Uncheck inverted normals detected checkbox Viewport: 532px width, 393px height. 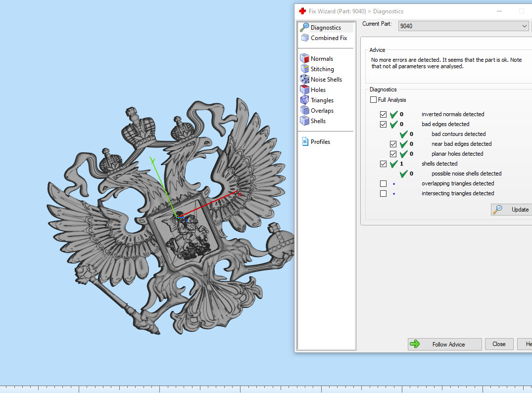[x=383, y=115]
